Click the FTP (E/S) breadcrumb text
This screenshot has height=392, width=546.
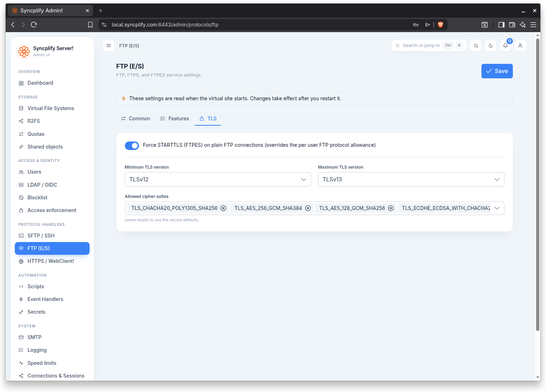129,46
